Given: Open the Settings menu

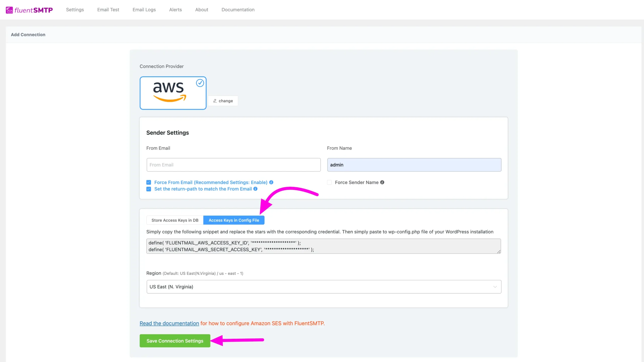Looking at the screenshot, I should (75, 10).
